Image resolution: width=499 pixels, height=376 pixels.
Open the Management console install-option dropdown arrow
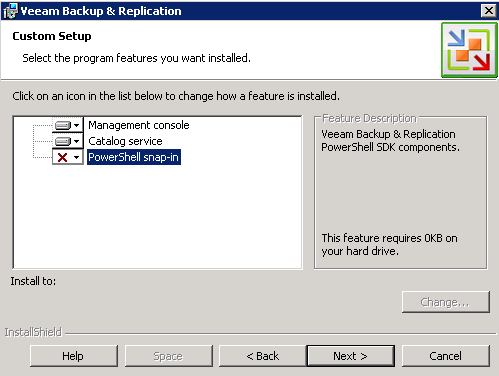coord(77,125)
